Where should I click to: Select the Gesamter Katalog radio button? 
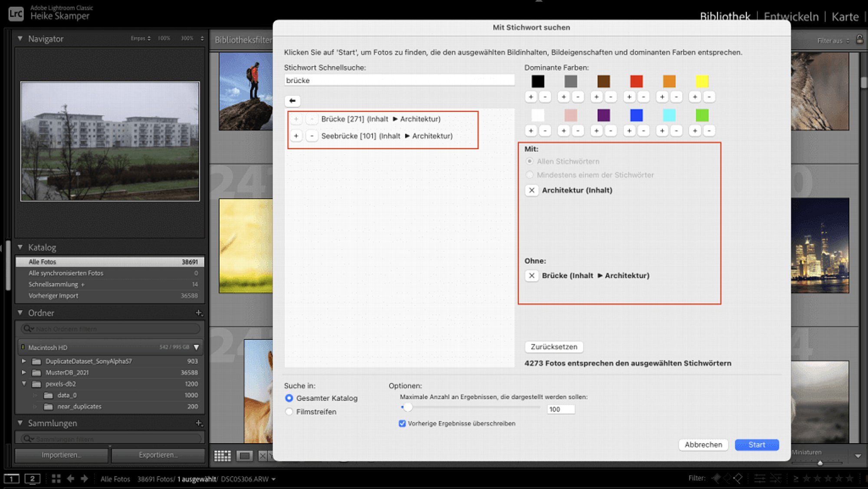coord(289,398)
